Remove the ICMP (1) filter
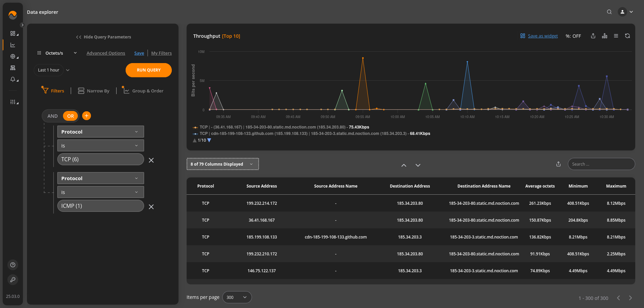The height and width of the screenshot is (308, 644). 151,207
